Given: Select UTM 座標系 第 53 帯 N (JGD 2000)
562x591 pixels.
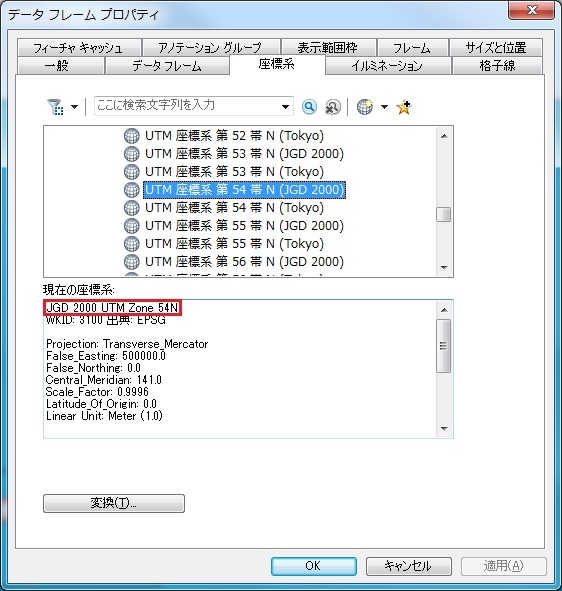Looking at the screenshot, I should (x=245, y=154).
